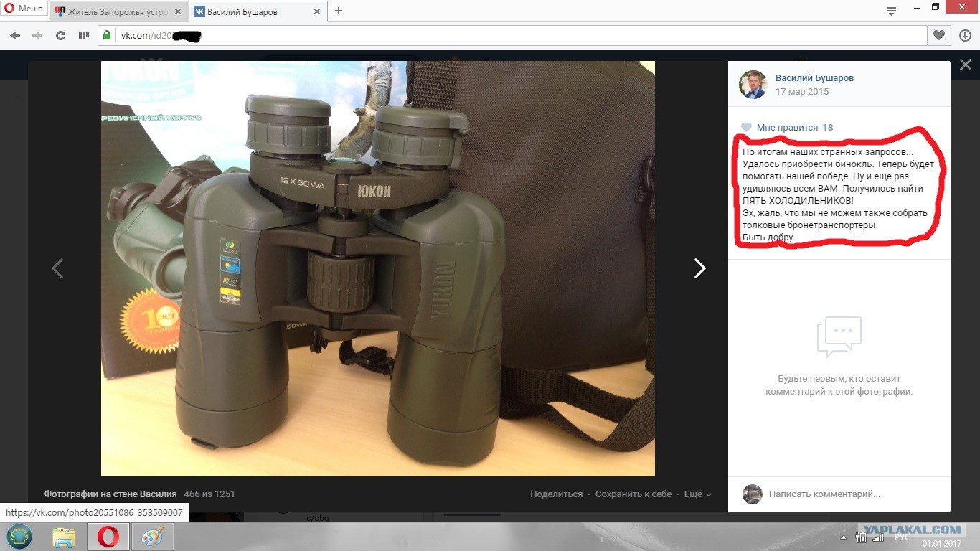This screenshot has width=980, height=551.
Task: Open the browser downloads icon
Action: 964,35
